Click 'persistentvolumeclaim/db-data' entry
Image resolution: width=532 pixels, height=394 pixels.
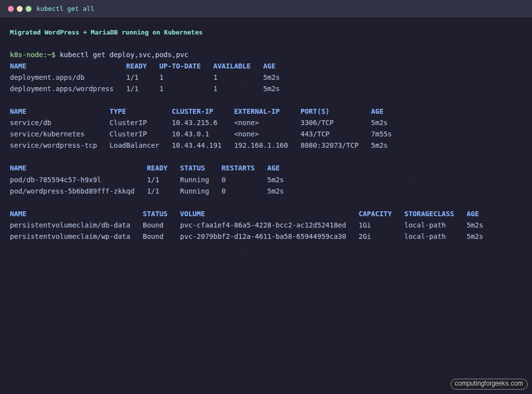tap(70, 225)
